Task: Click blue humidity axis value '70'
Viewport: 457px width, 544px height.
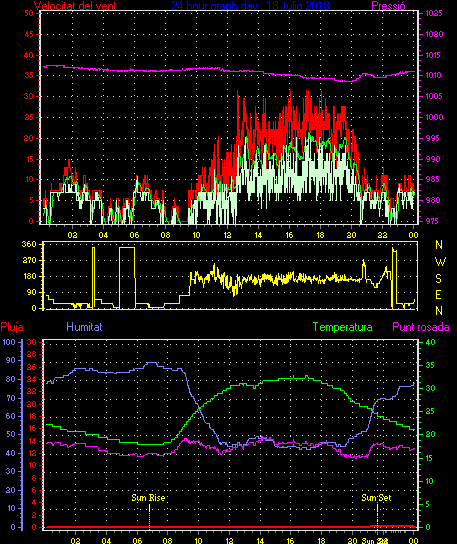Action: (x=11, y=398)
